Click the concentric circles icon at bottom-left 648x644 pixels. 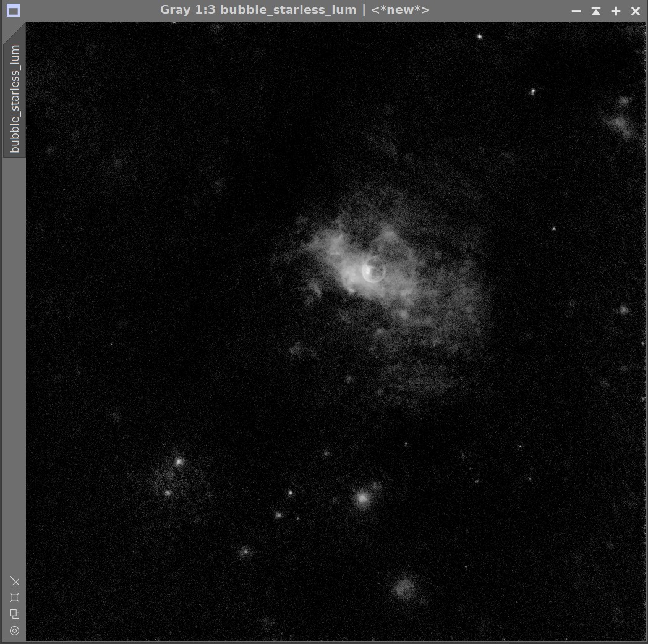14,630
